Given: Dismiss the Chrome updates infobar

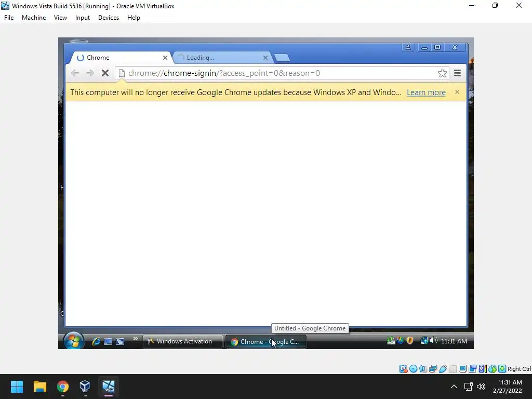Looking at the screenshot, I should [457, 92].
